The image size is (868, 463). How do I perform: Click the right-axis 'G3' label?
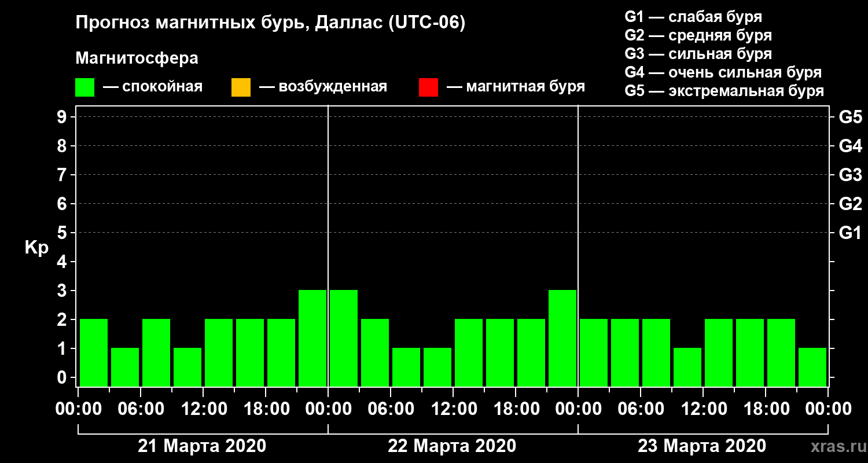[851, 175]
